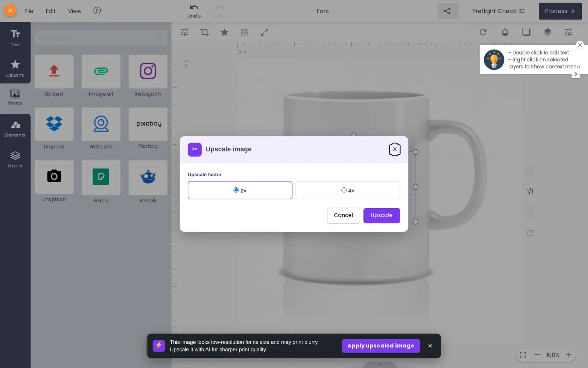This screenshot has height=368, width=588.
Task: Select the 2× upscale factor
Action: tap(240, 190)
